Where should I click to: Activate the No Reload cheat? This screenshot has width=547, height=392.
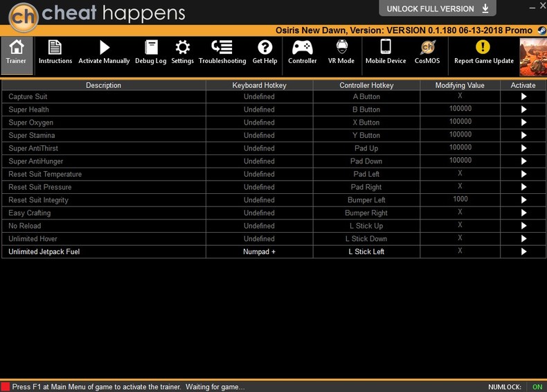pos(523,226)
